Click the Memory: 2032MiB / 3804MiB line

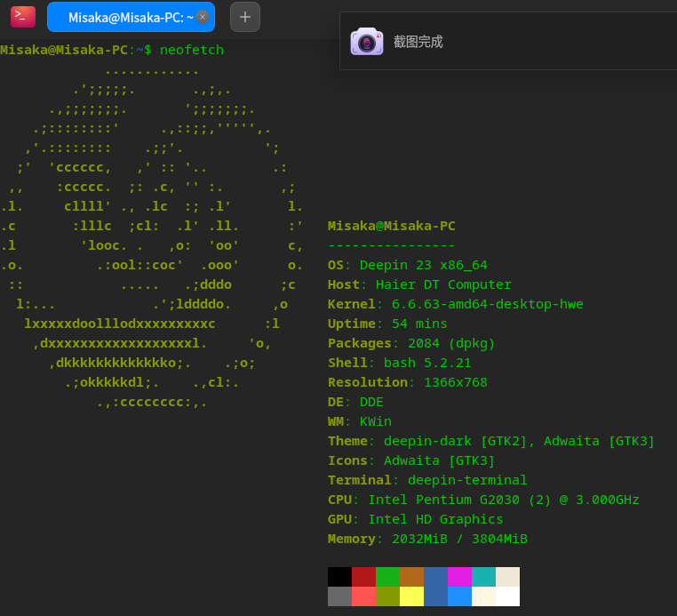click(427, 539)
